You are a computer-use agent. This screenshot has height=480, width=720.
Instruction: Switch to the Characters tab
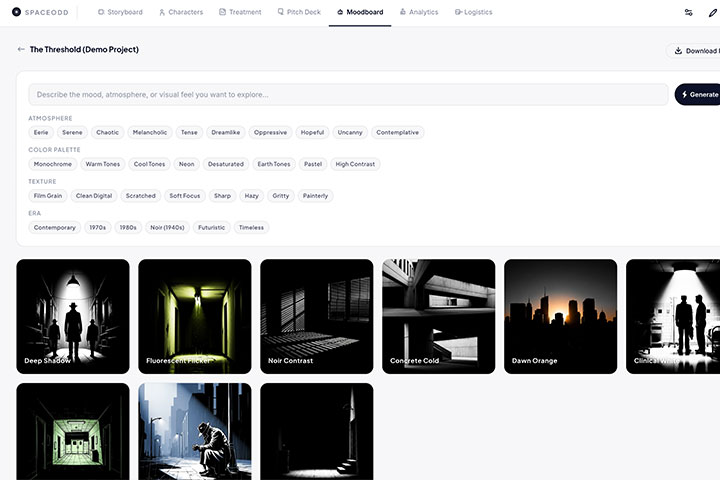click(x=181, y=12)
